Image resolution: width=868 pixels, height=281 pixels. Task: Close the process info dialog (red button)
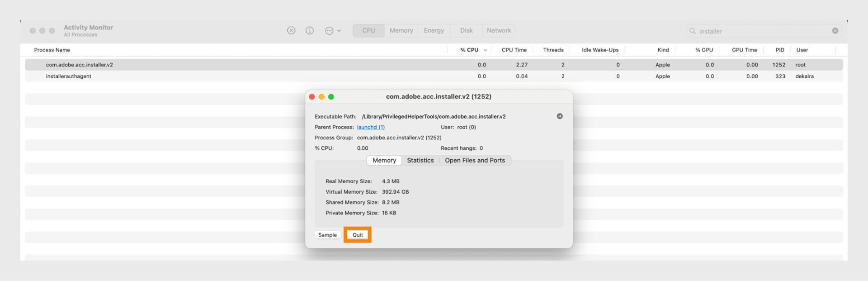click(x=312, y=97)
